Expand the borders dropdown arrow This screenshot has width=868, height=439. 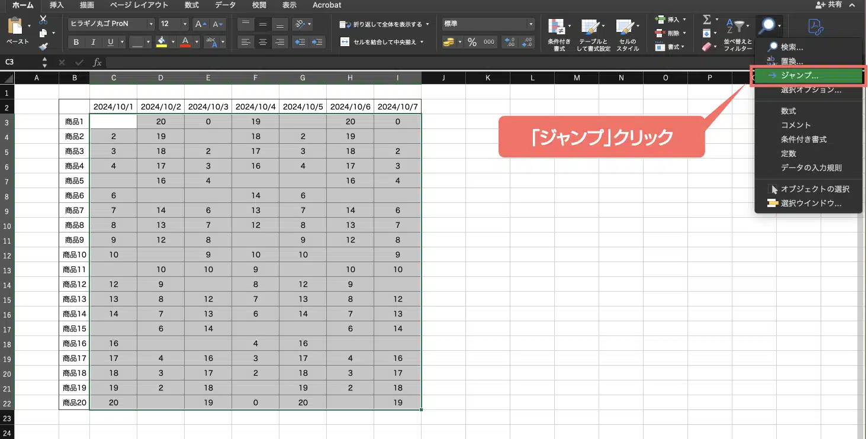(148, 42)
